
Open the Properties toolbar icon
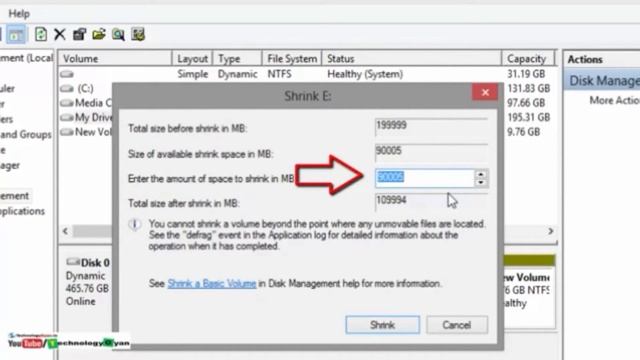(79, 34)
